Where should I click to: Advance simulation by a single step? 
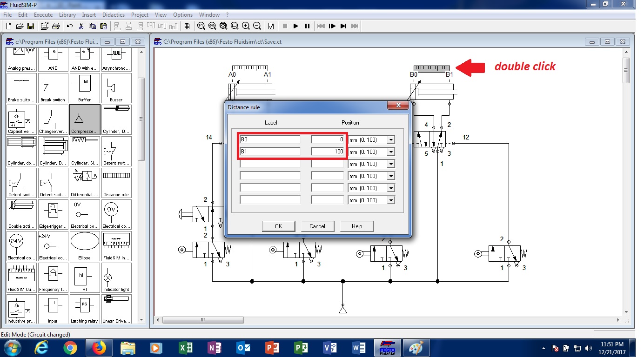pyautogui.click(x=332, y=26)
